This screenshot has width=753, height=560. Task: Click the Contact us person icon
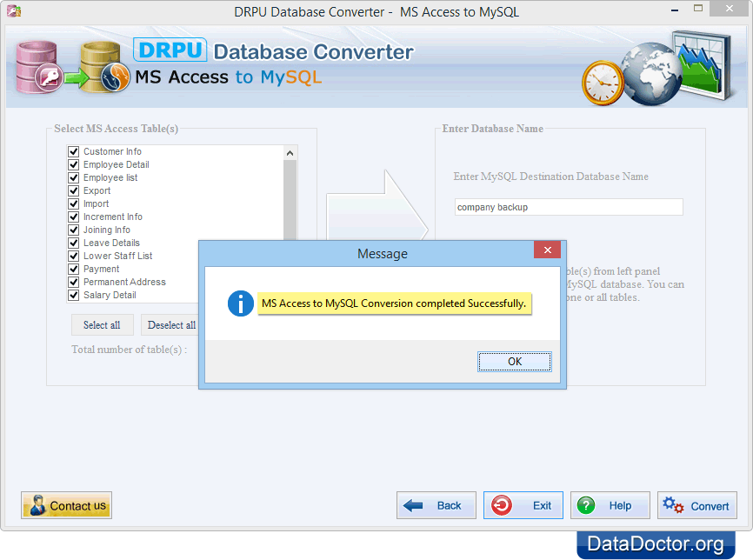[x=37, y=505]
